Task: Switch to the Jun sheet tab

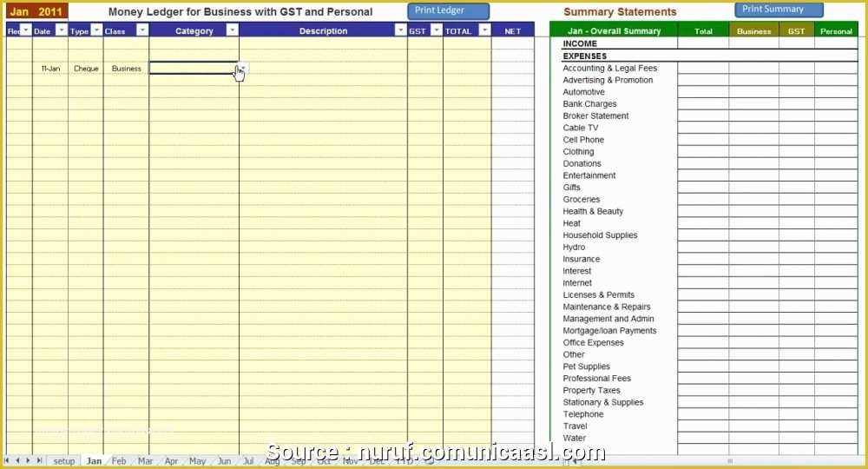Action: 224,461
